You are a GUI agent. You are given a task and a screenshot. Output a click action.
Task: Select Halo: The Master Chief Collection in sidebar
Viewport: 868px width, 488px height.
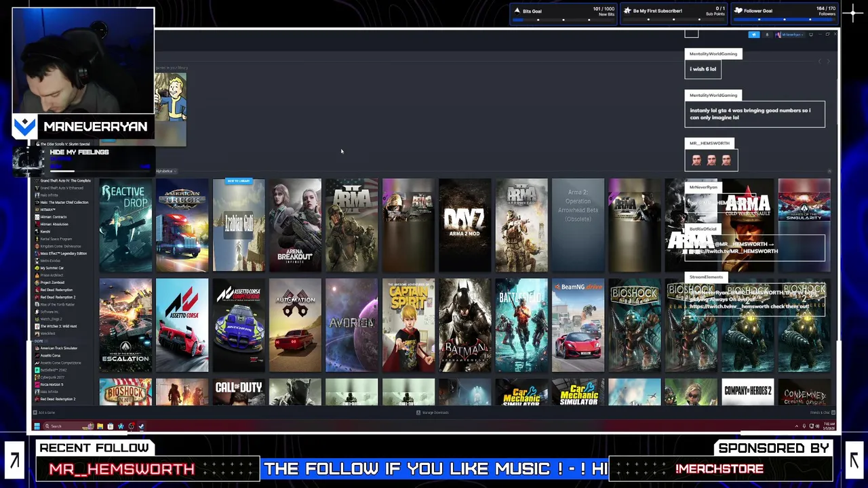pyautogui.click(x=61, y=202)
